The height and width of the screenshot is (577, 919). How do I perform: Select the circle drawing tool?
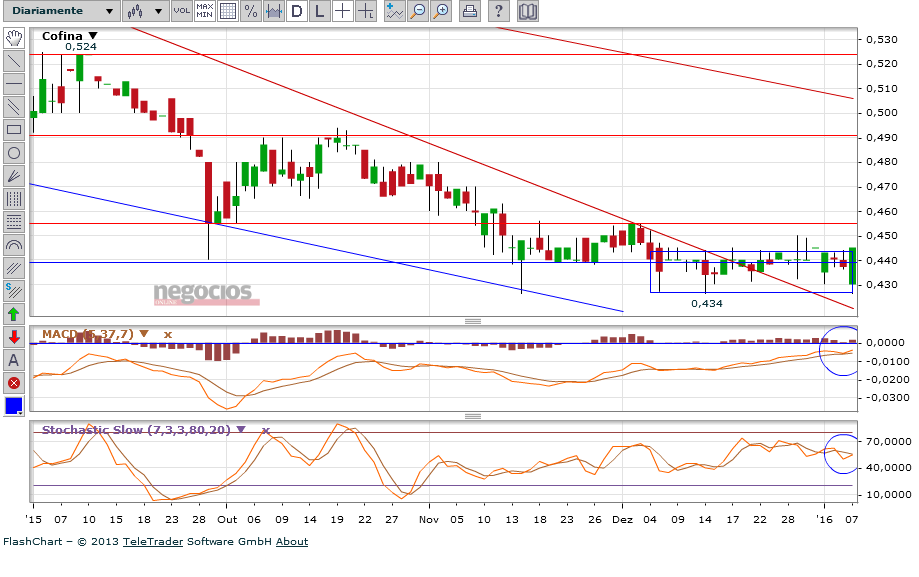[x=14, y=154]
